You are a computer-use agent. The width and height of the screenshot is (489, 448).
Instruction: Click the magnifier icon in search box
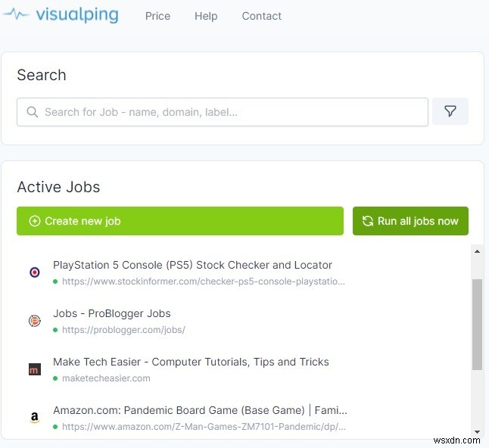33,112
